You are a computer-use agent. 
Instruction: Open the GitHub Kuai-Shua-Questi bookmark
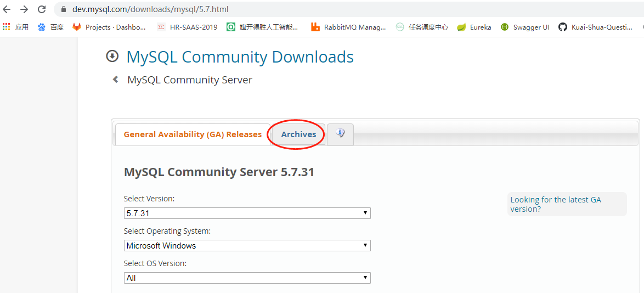(596, 27)
